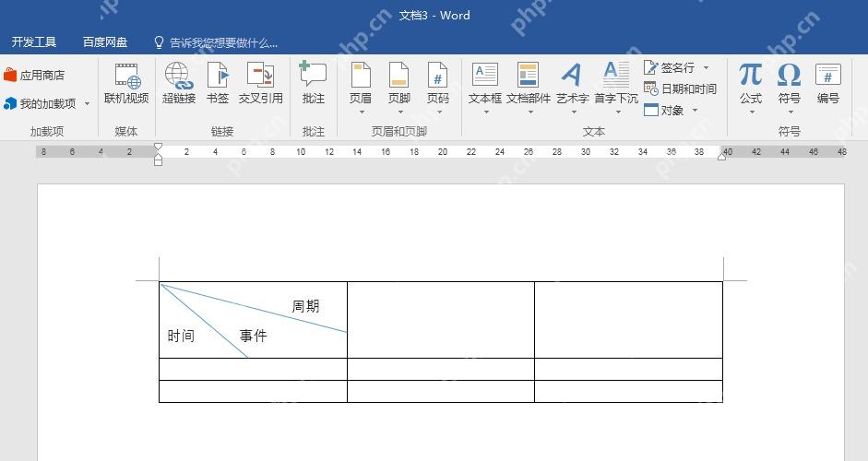Screen dimensions: 868x461
Task: Click the first line indent ruler marker
Action: [158, 148]
